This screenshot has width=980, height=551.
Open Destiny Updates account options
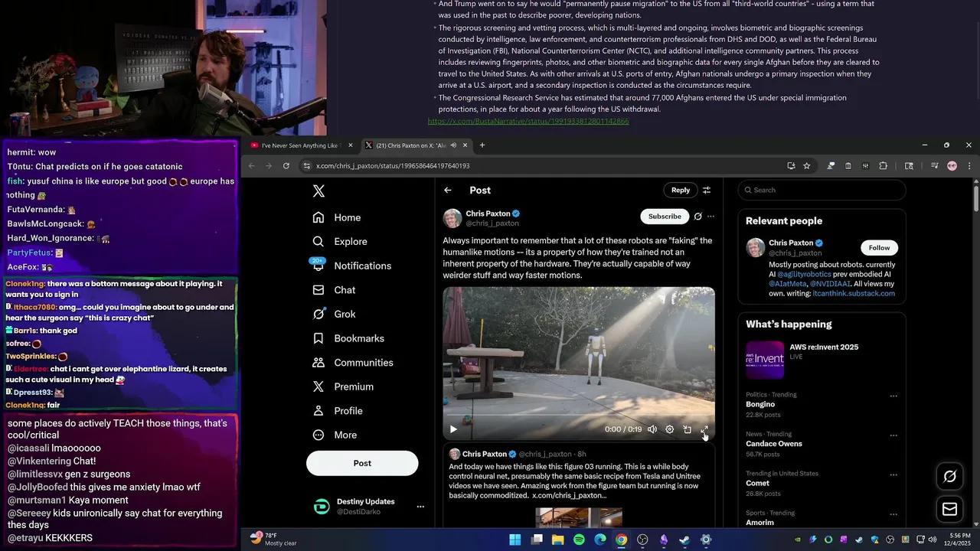420,507
